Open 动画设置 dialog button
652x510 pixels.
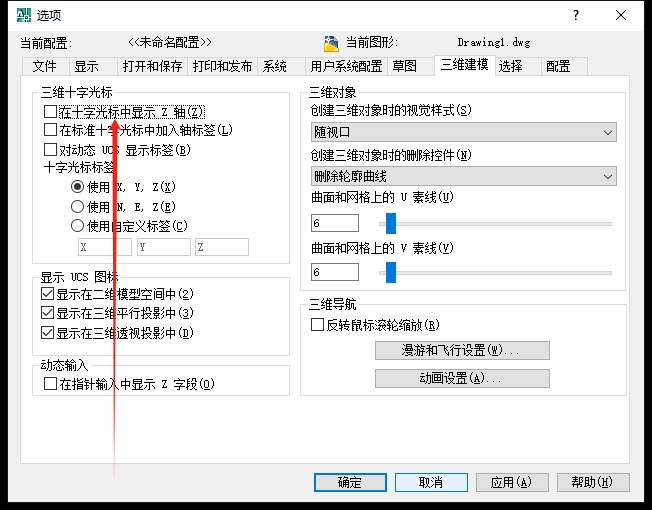click(x=462, y=379)
